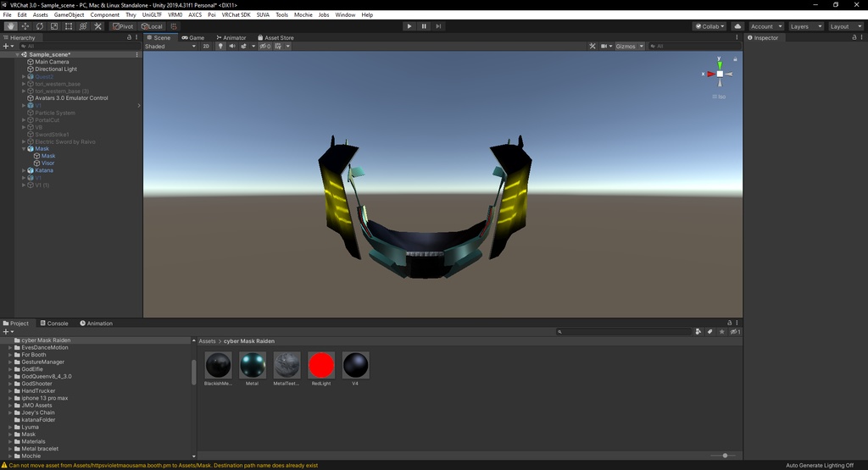
Task: Toggle the Local/Global handle rotation
Action: [152, 26]
